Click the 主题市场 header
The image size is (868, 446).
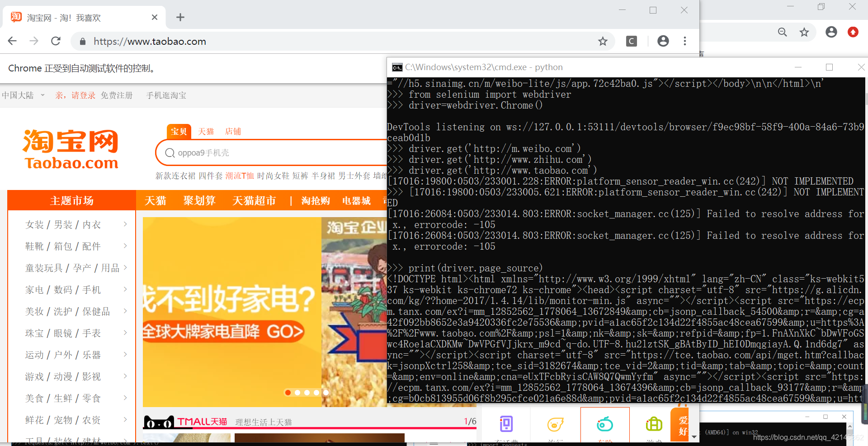(x=71, y=200)
